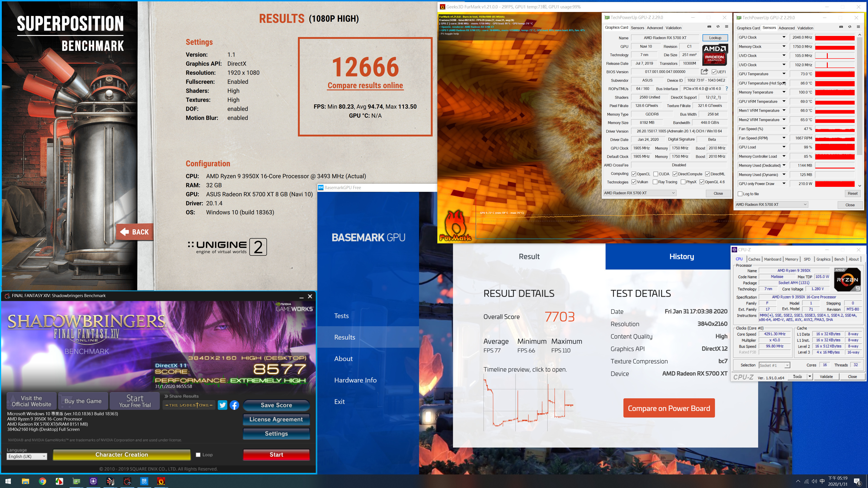
Task: Refresh the left GPU-Z Graphics Card window
Action: tap(718, 27)
